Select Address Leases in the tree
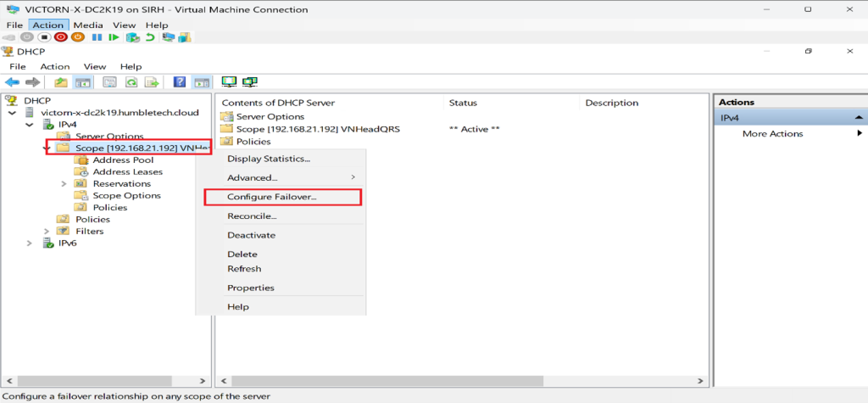The height and width of the screenshot is (403, 868). tap(127, 171)
